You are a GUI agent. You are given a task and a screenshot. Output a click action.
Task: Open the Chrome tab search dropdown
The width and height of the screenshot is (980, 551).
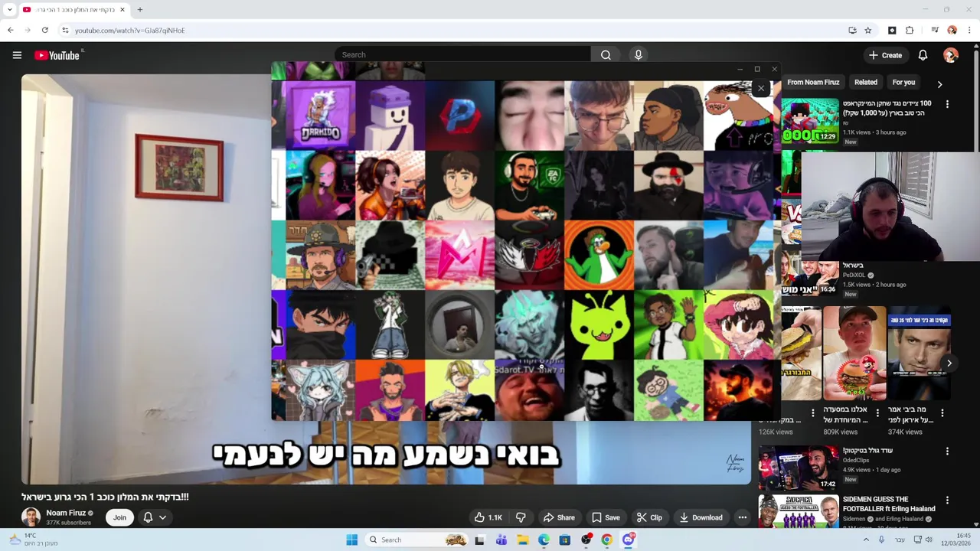click(10, 10)
